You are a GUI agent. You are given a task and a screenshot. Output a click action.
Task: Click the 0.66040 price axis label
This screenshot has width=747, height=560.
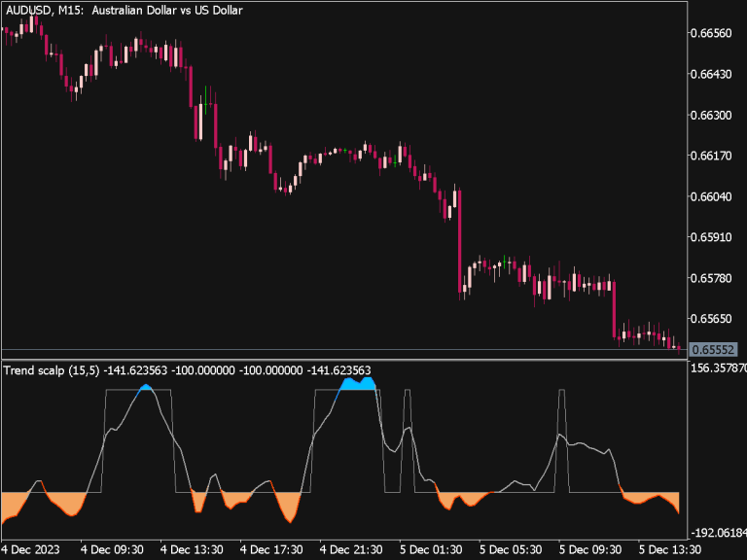pyautogui.click(x=711, y=196)
